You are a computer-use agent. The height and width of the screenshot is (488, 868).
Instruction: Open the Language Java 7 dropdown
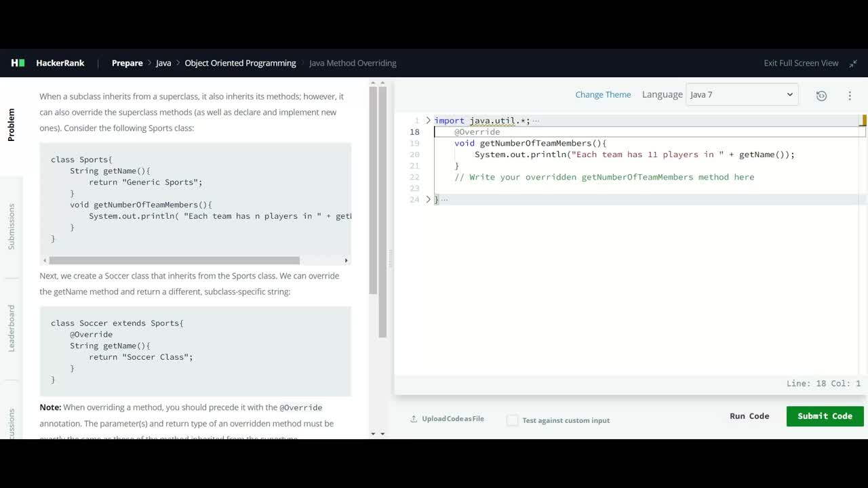click(x=742, y=95)
